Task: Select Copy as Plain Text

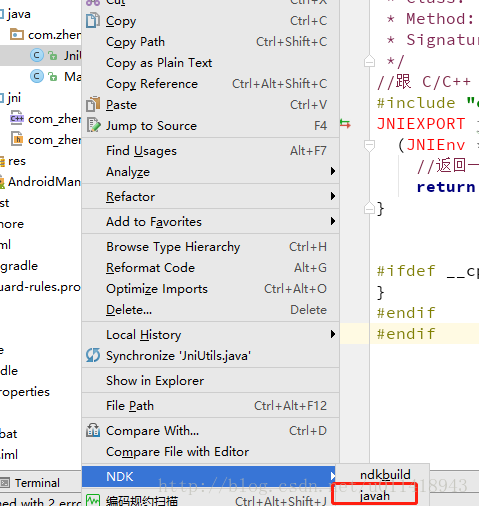Action: pos(211,63)
